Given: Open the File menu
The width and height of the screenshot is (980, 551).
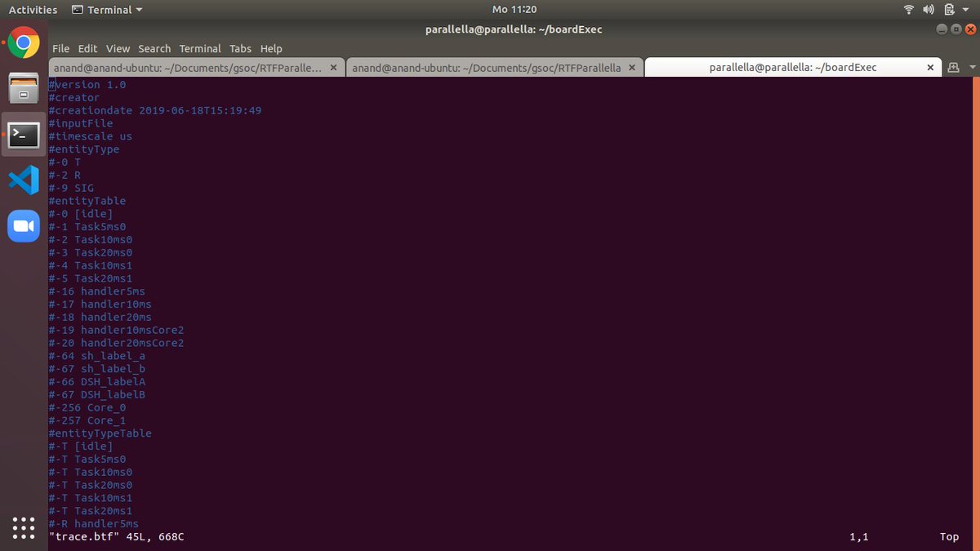Looking at the screenshot, I should [x=61, y=49].
